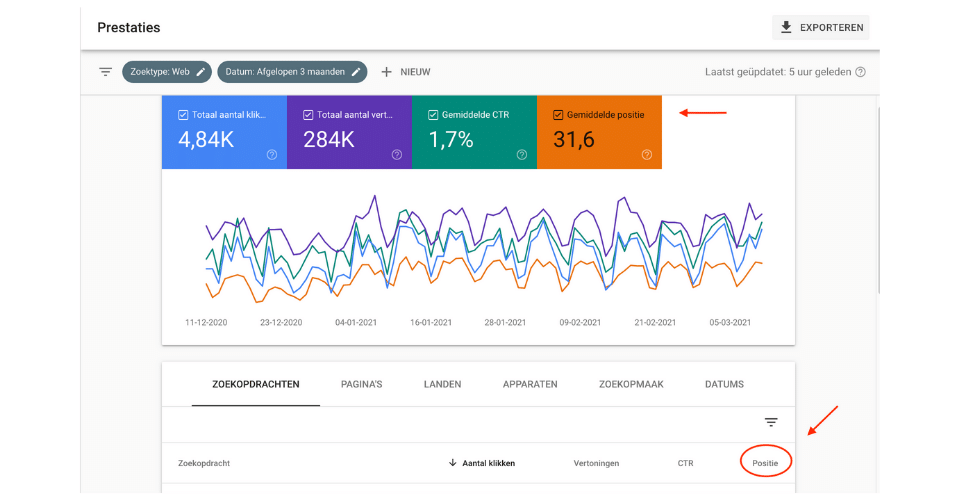This screenshot has height=500, width=960.
Task: Sort by CTR column header
Action: (x=685, y=463)
